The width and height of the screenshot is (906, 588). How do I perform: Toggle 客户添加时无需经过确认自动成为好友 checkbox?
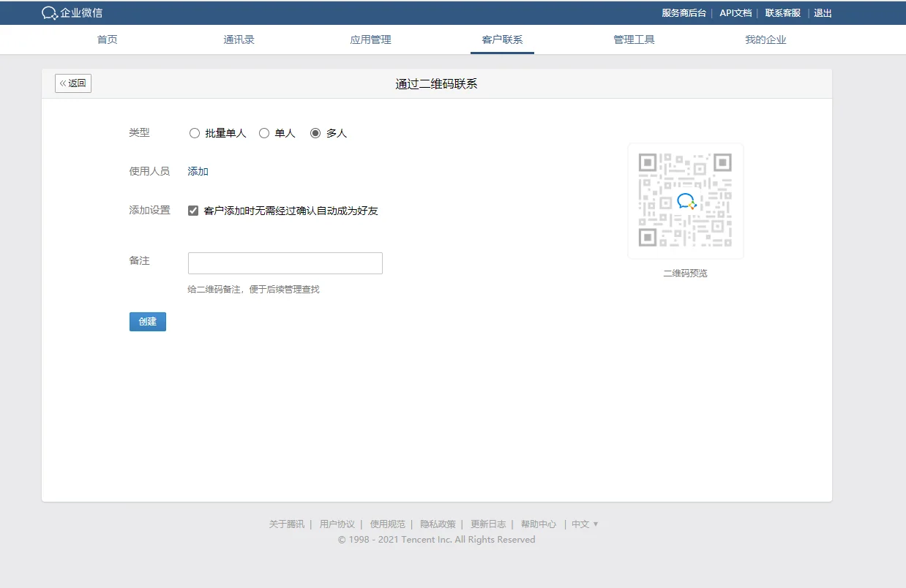click(193, 211)
